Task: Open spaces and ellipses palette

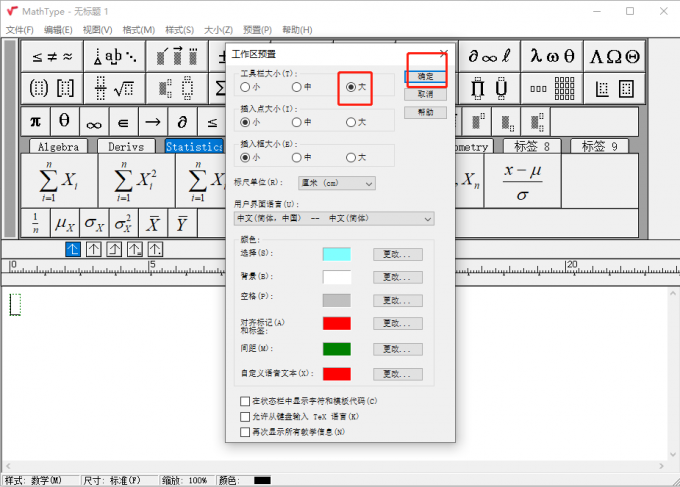Action: (x=115, y=56)
